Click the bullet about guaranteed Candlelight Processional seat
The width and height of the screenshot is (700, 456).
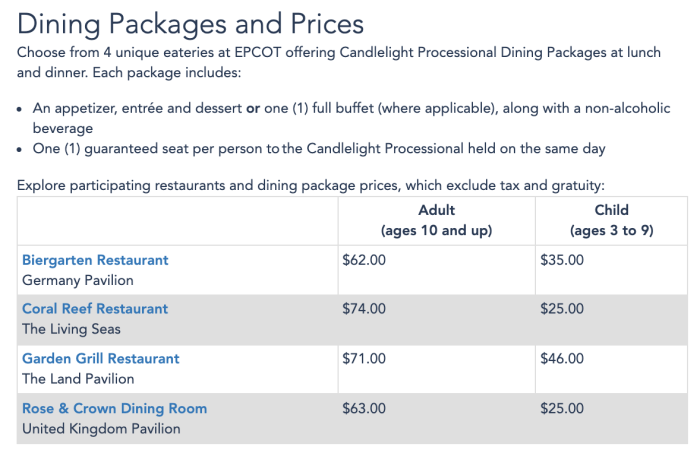coord(319,149)
